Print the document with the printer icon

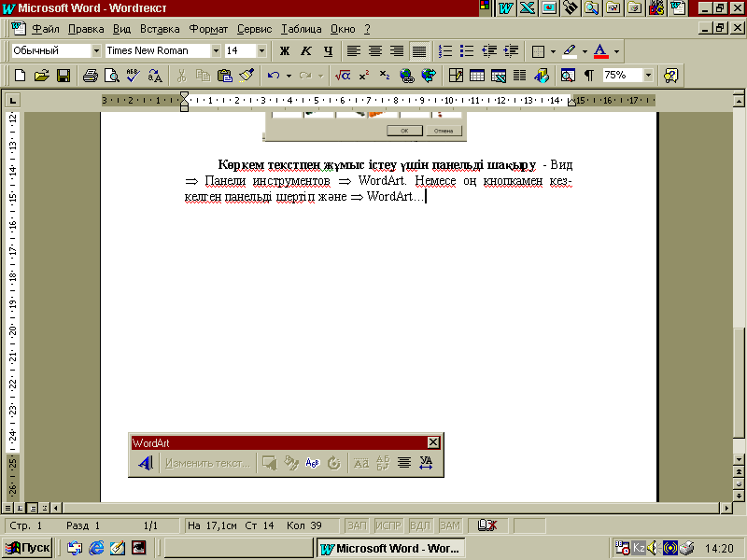pos(90,76)
